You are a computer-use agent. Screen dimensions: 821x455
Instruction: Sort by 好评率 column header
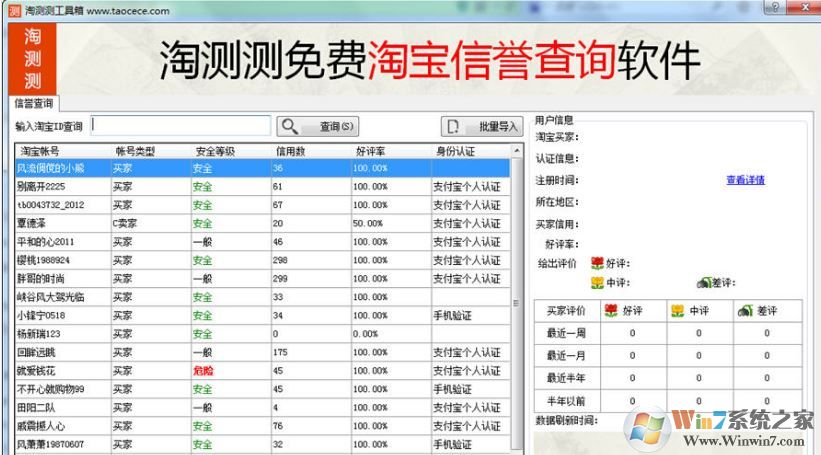tap(391, 151)
